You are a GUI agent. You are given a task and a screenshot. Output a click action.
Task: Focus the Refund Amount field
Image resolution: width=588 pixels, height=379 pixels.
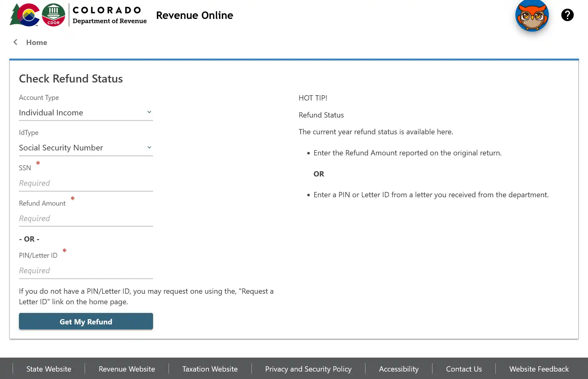(x=86, y=218)
